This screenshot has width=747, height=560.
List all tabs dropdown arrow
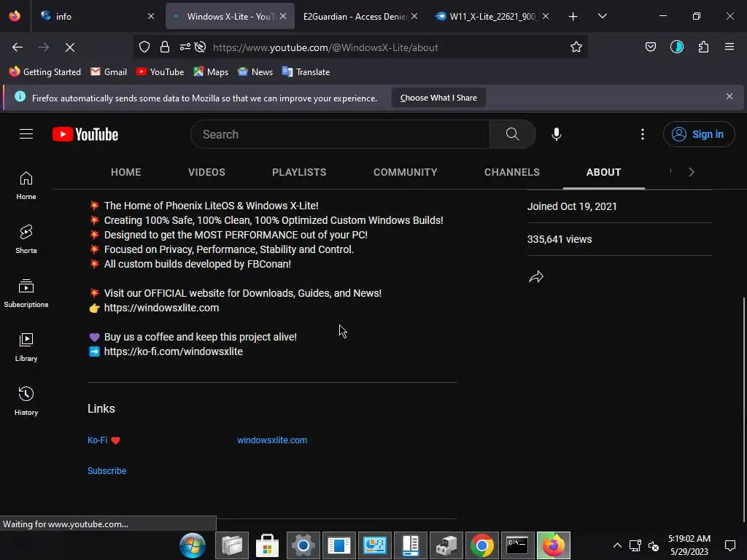[x=602, y=16]
